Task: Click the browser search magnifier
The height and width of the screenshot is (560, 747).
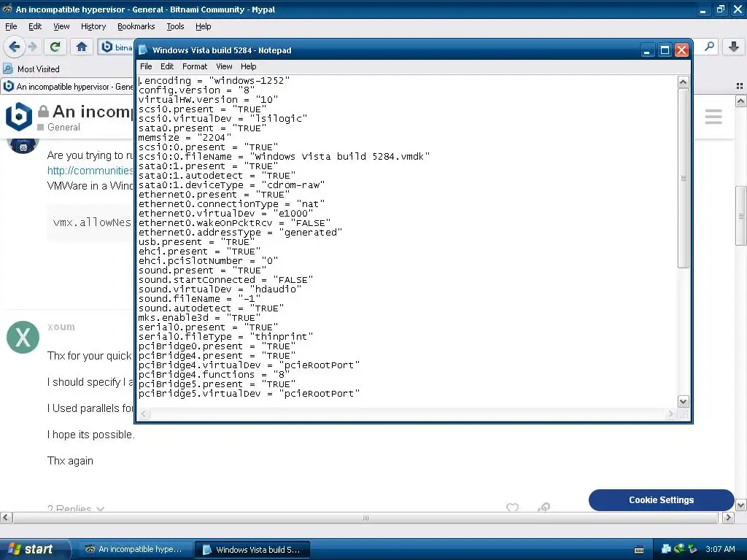Action: click(710, 47)
